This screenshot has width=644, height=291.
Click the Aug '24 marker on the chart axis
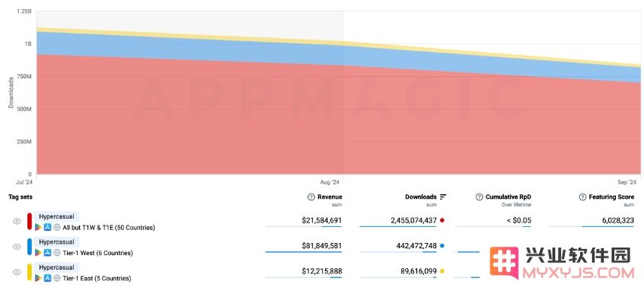330,181
